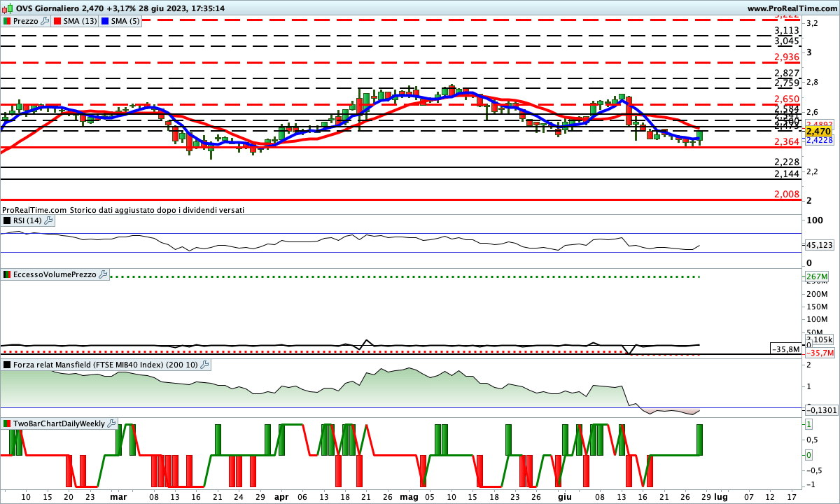The height and width of the screenshot is (504, 840).
Task: Click the 'lug' month on time axis
Action: click(x=721, y=496)
